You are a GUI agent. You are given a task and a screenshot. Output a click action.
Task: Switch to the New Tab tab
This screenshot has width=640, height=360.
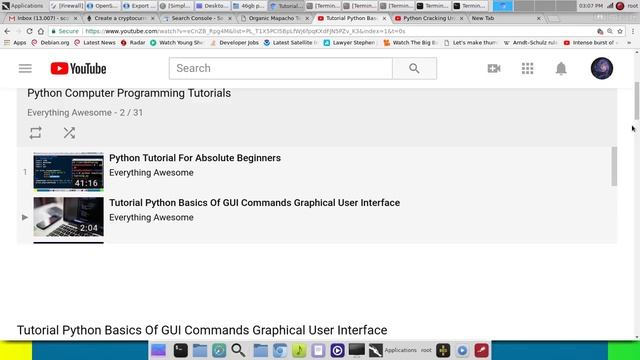[x=506, y=18]
